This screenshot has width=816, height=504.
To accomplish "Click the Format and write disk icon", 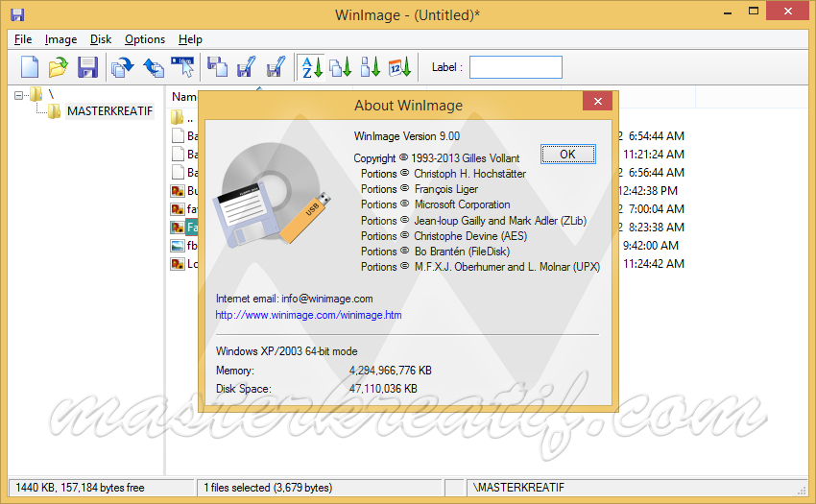I will coord(276,67).
